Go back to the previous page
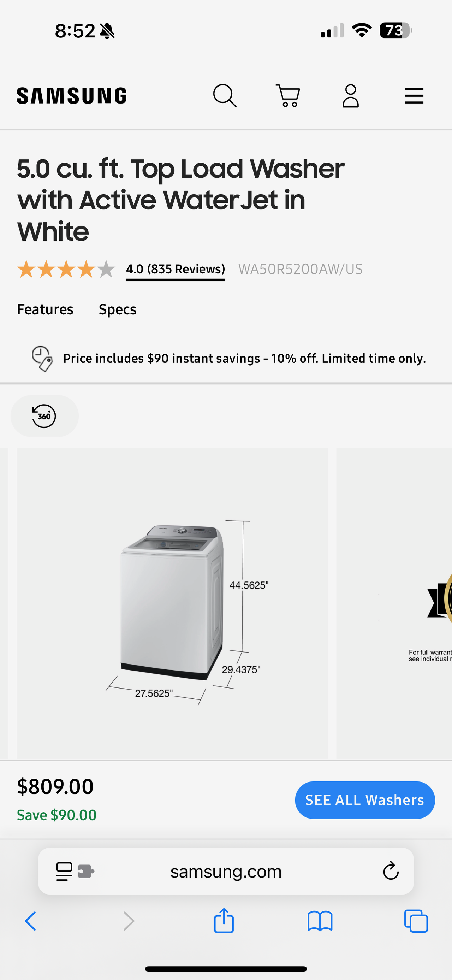The height and width of the screenshot is (980, 452). pyautogui.click(x=31, y=921)
